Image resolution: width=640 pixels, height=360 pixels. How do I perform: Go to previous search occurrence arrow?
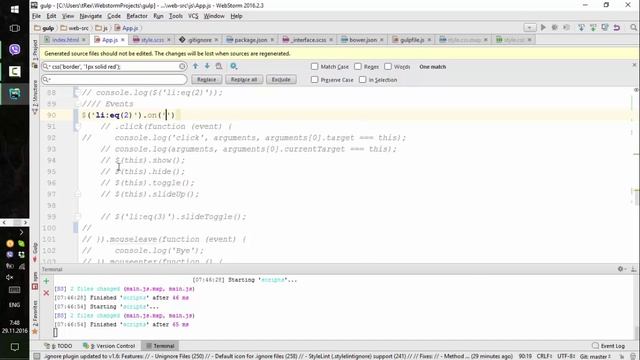196,66
